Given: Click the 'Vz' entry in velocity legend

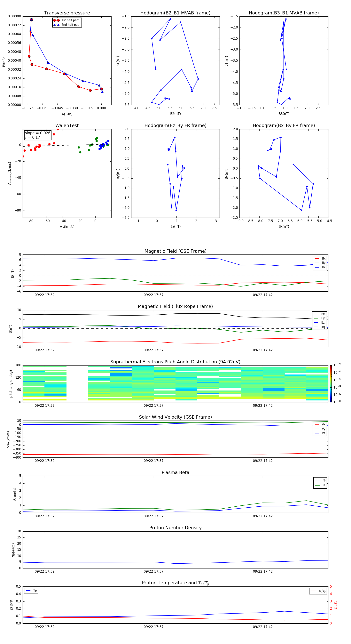Looking at the screenshot, I should click(320, 433).
